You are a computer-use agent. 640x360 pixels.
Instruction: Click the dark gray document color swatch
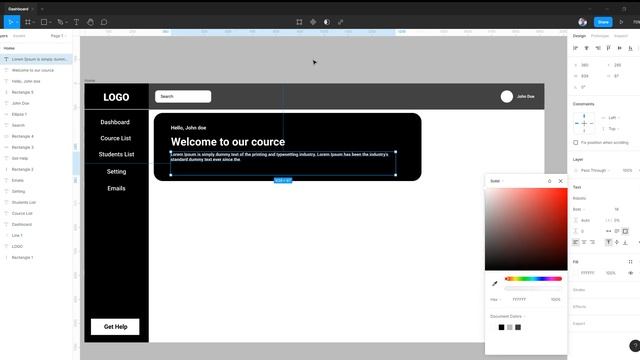pyautogui.click(x=518, y=327)
